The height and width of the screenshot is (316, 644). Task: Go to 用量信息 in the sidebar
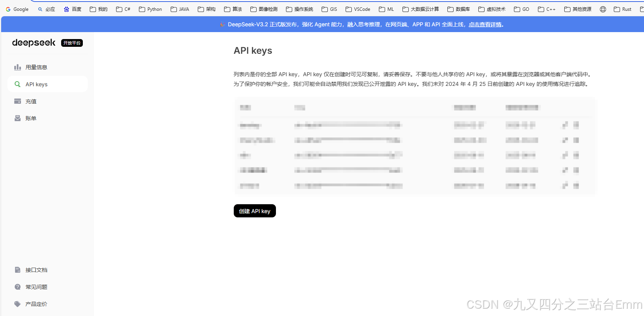tap(48, 67)
